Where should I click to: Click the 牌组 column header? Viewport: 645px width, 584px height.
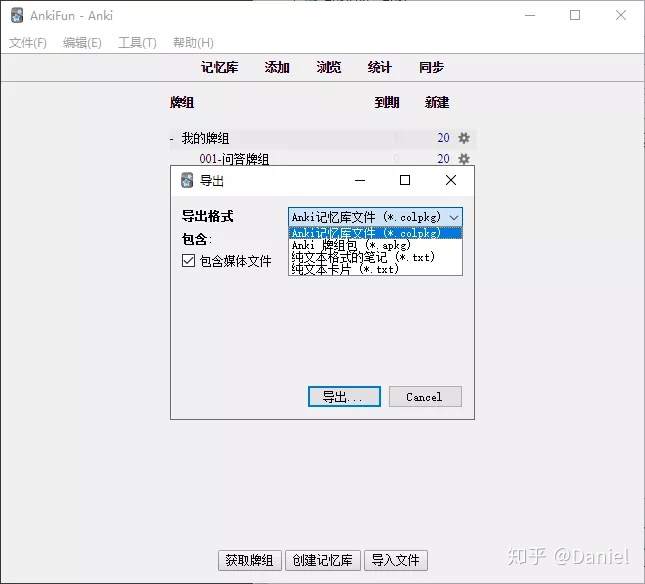coord(182,102)
